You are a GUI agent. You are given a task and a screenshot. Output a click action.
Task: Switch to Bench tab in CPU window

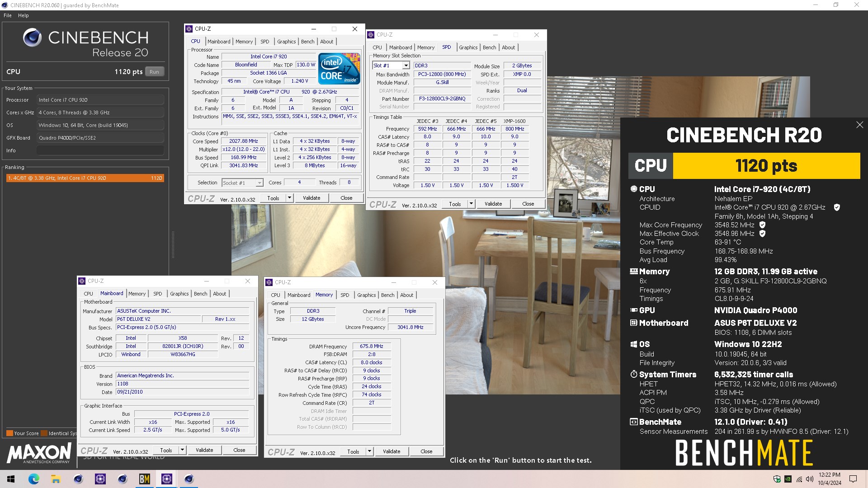click(x=308, y=42)
